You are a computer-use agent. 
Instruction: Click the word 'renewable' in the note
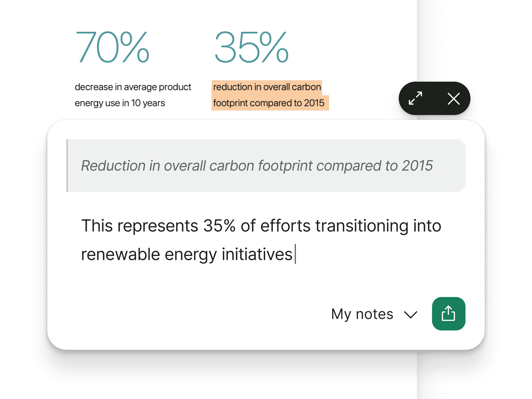click(121, 254)
